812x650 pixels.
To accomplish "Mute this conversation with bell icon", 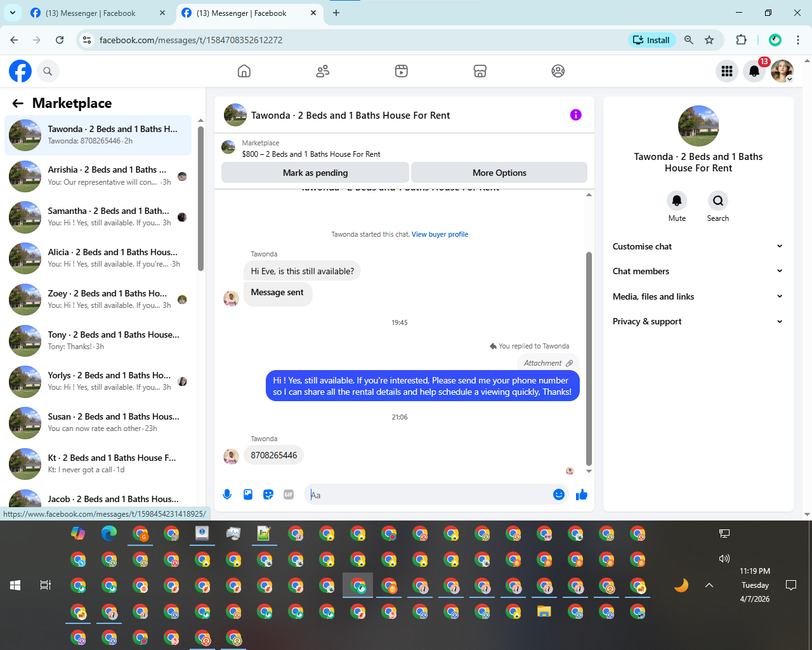I will coord(677,201).
